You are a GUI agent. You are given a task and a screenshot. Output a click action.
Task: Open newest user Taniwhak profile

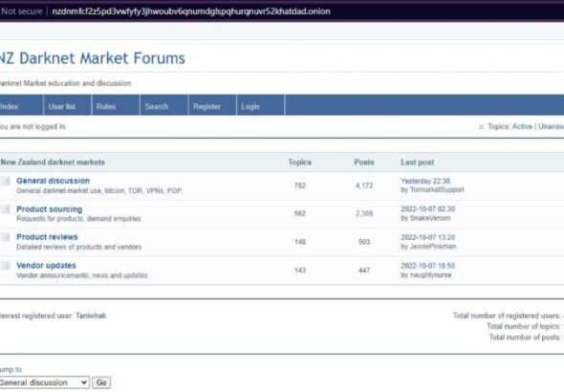coord(91,316)
